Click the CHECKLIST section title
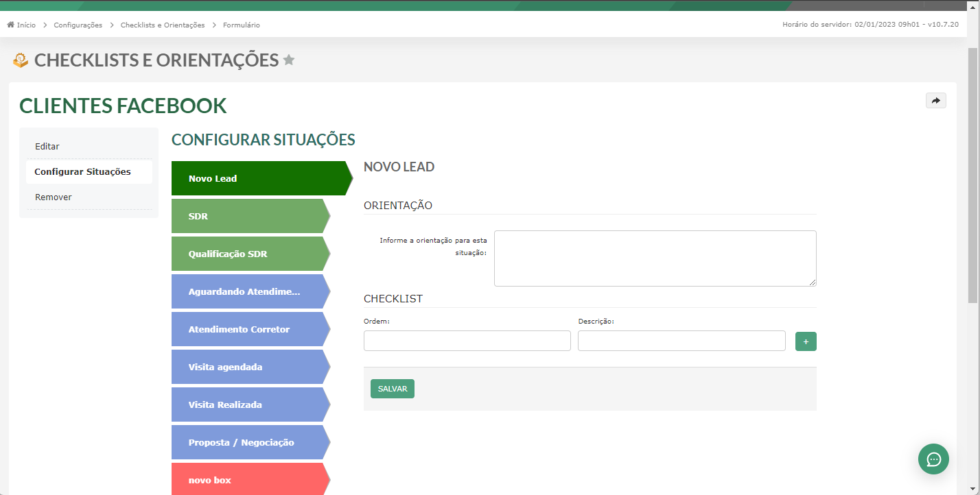 click(x=393, y=299)
